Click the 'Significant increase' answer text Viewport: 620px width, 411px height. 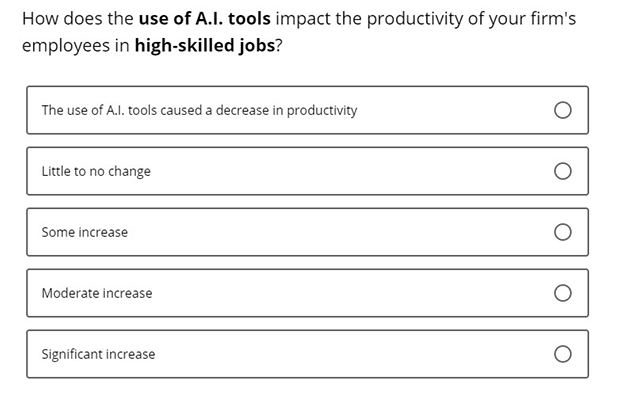click(x=98, y=354)
